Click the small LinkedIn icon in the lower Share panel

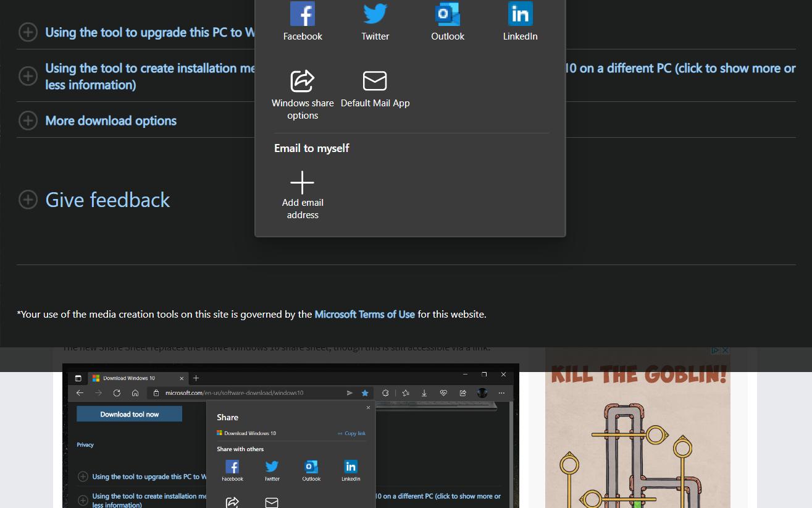(x=351, y=467)
